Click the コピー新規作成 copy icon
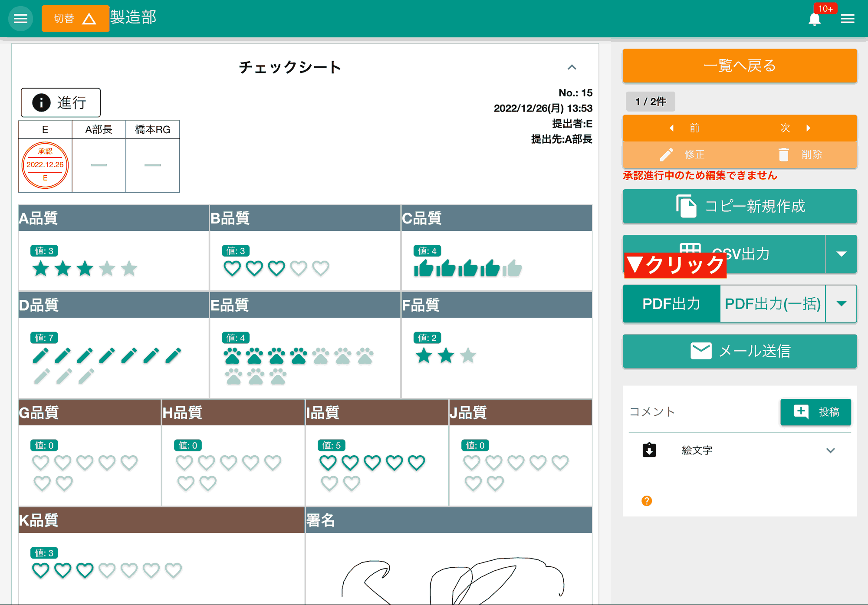This screenshot has width=868, height=605. [x=686, y=207]
